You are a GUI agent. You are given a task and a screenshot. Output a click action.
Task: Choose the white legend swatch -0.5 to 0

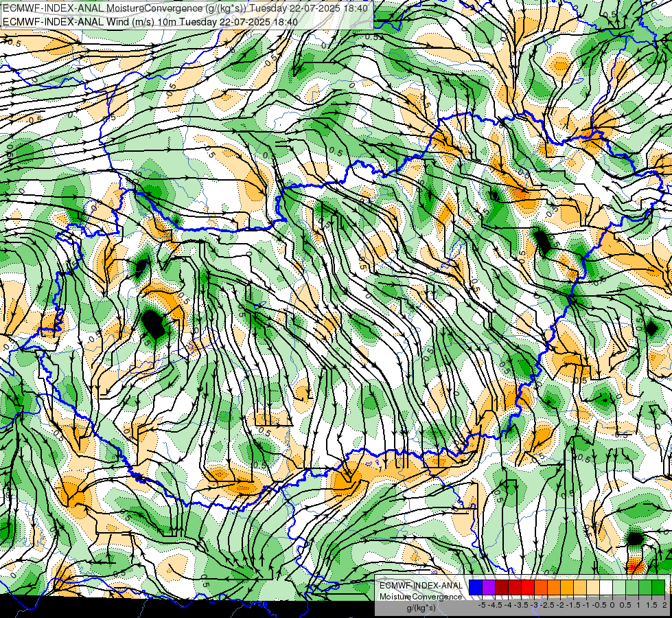606,588
